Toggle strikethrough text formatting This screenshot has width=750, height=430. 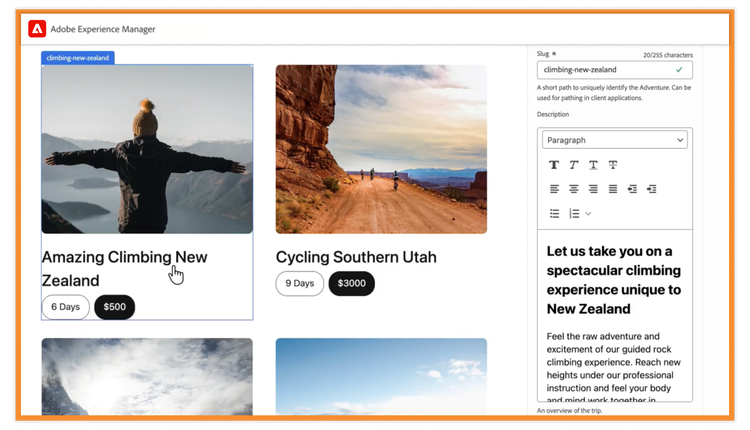613,165
